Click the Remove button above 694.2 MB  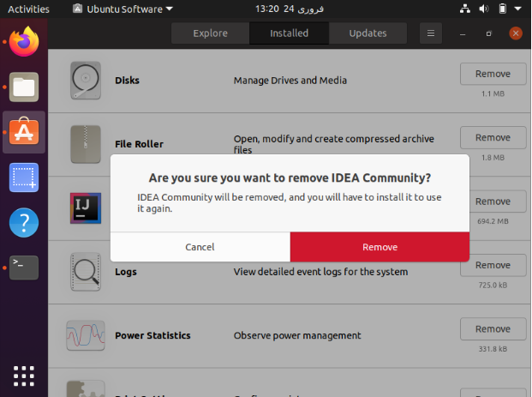(x=493, y=202)
